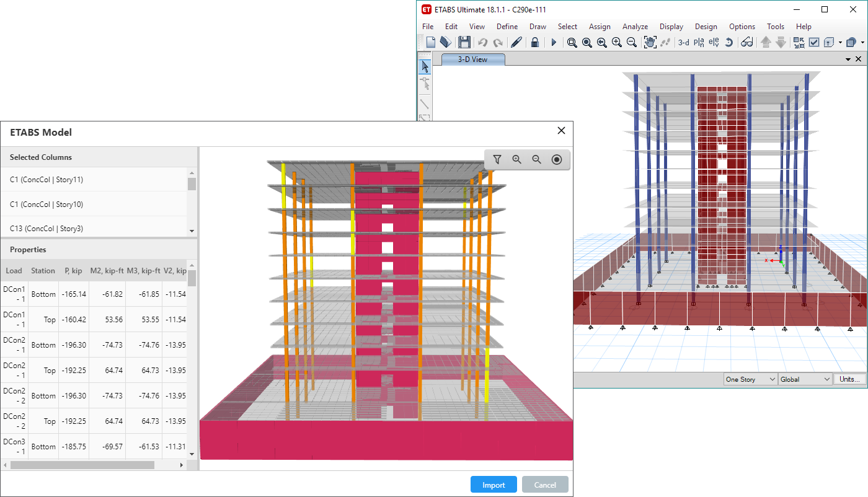The height and width of the screenshot is (497, 868).
Task: Click the horizontal scrollbar under Properties table
Action: pos(82,465)
